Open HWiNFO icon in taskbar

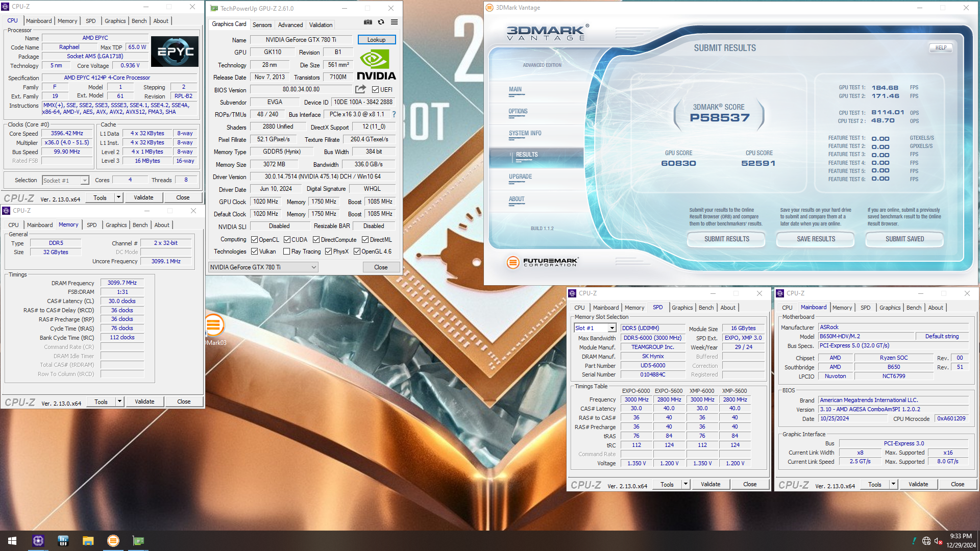point(63,541)
